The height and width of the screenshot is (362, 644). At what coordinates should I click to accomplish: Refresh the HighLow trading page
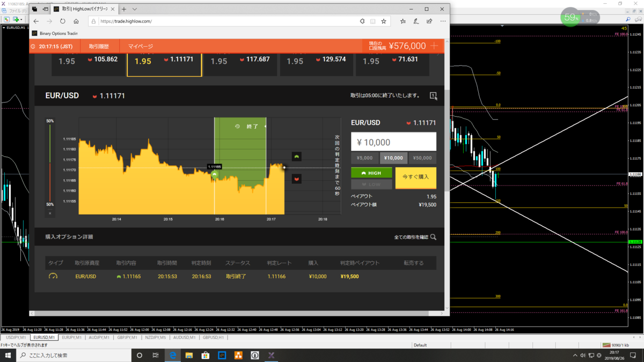coord(63,21)
